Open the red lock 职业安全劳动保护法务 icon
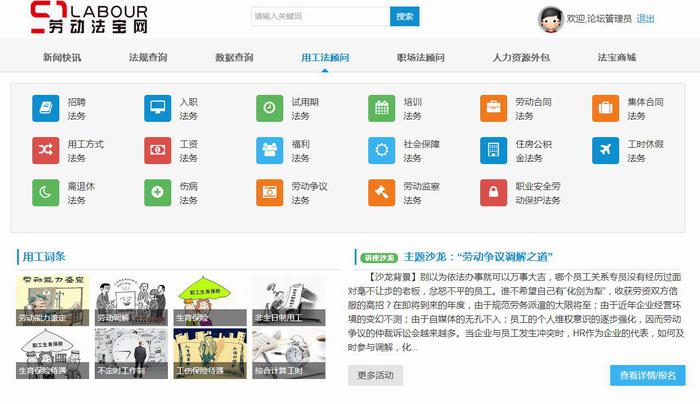This screenshot has width=700, height=404. click(494, 192)
